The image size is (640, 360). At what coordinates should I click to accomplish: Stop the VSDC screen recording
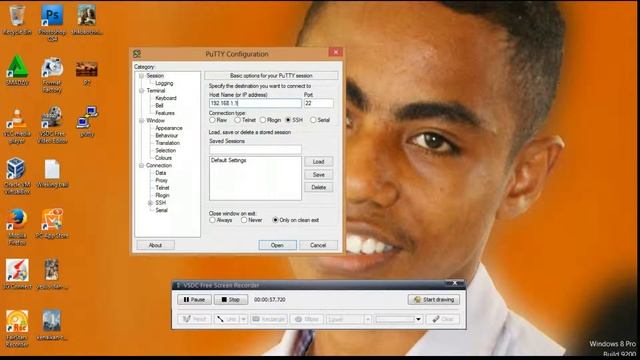click(231, 300)
